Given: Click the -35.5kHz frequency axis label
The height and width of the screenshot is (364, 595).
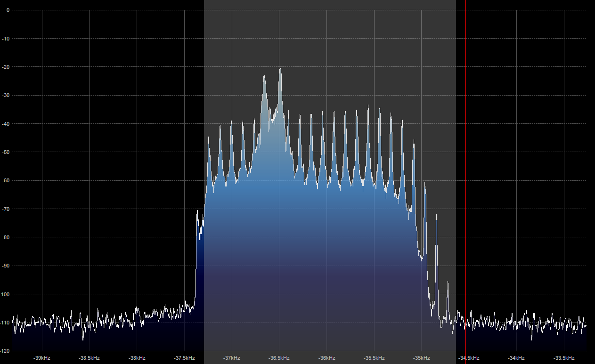Looking at the screenshot, I should (374, 358).
